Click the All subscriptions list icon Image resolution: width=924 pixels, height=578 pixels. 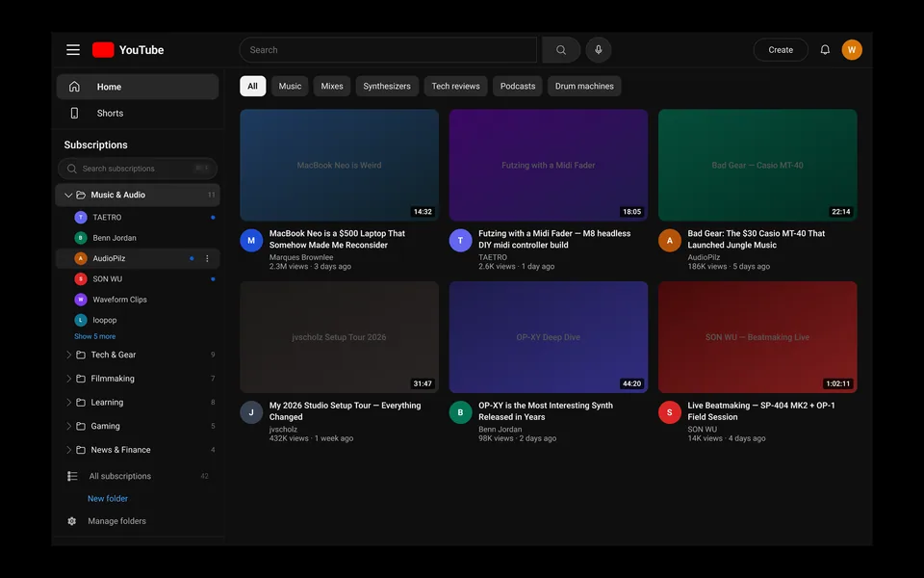click(72, 476)
